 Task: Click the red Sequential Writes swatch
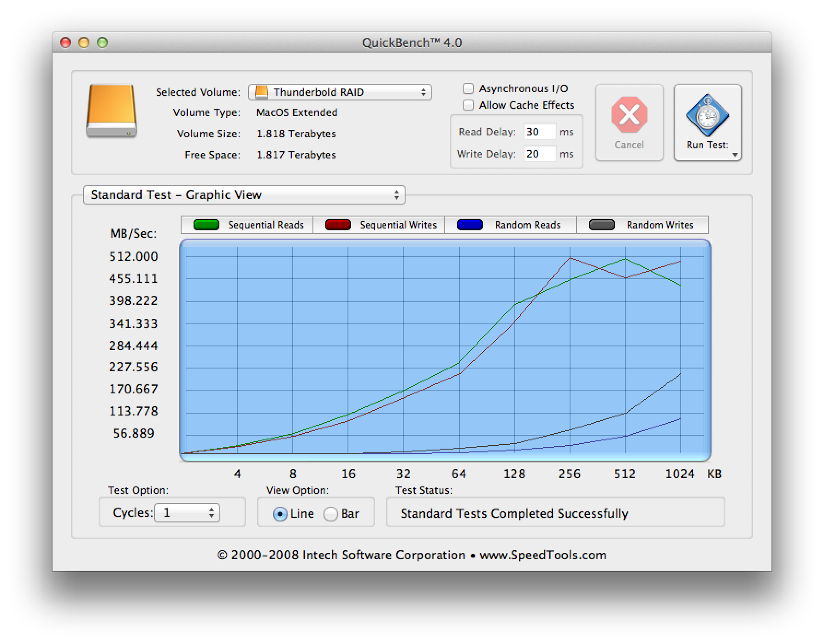(x=338, y=225)
